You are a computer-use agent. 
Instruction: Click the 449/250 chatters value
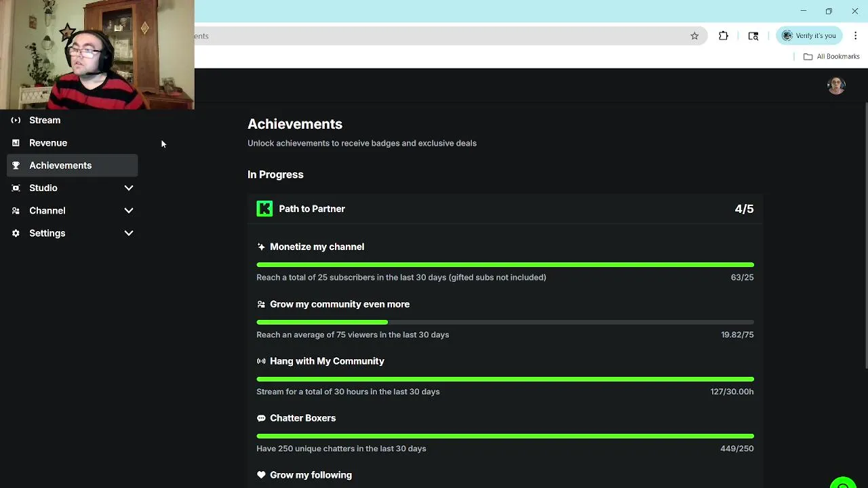point(736,449)
